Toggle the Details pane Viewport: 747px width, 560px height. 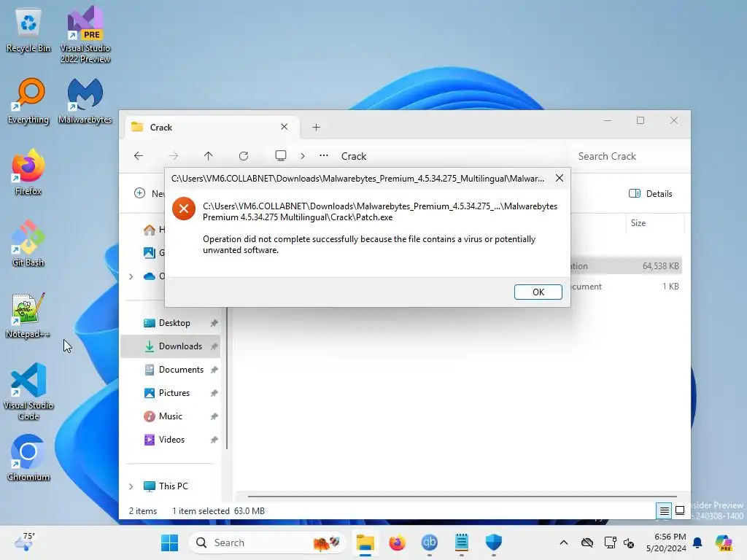[x=651, y=193]
